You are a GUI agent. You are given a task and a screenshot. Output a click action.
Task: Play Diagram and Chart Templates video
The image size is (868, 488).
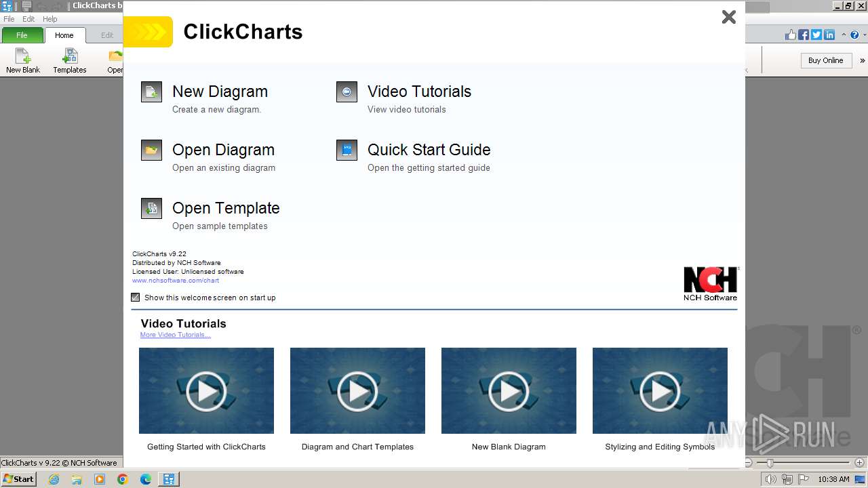(357, 390)
